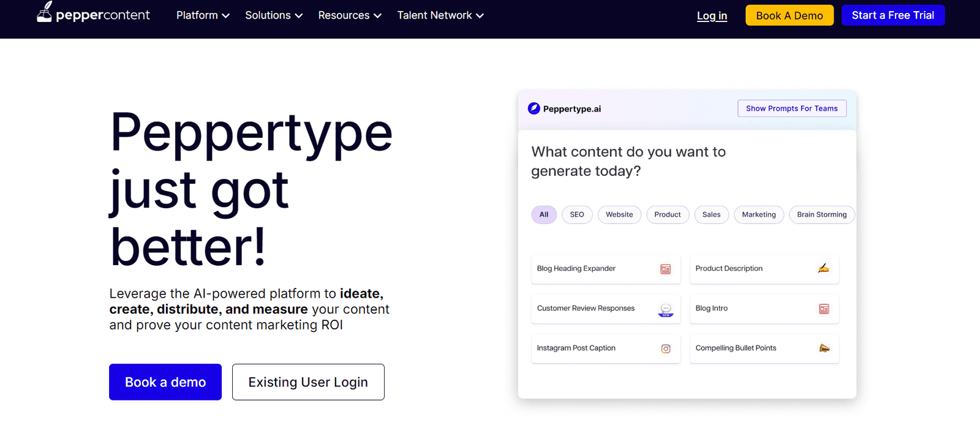Click the Blog Intro newspaper icon

pos(824,309)
